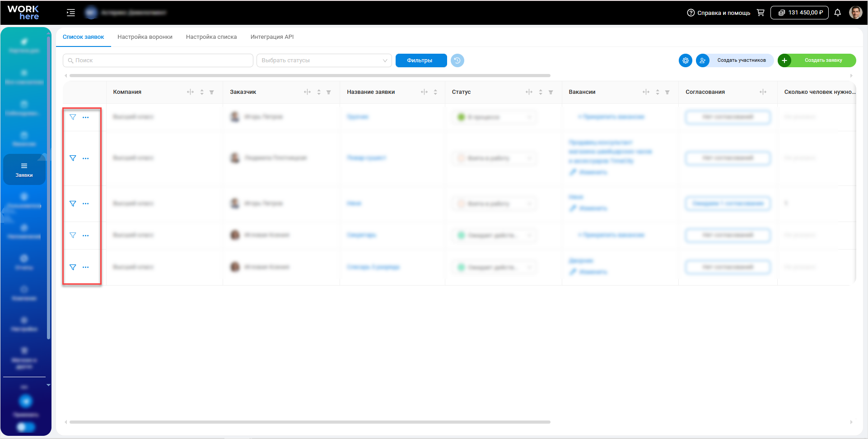This screenshot has width=868, height=439.
Task: Click the Статус column resize icon
Action: (x=529, y=92)
